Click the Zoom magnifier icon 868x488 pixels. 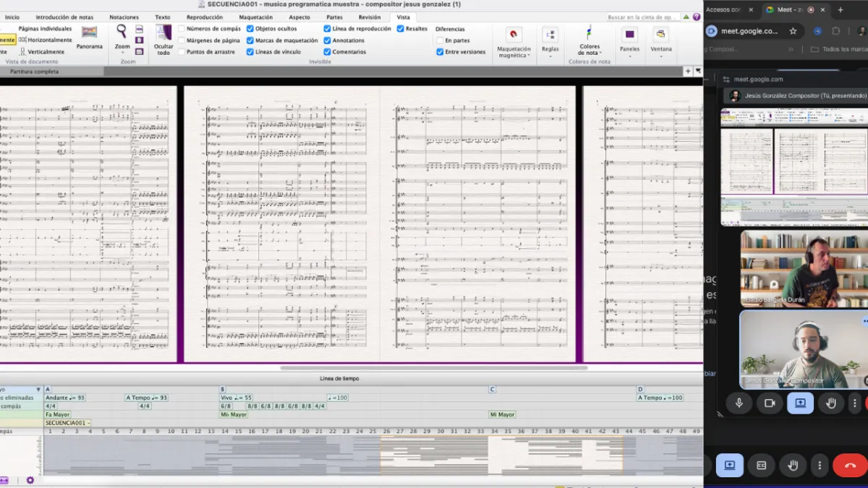(x=122, y=31)
